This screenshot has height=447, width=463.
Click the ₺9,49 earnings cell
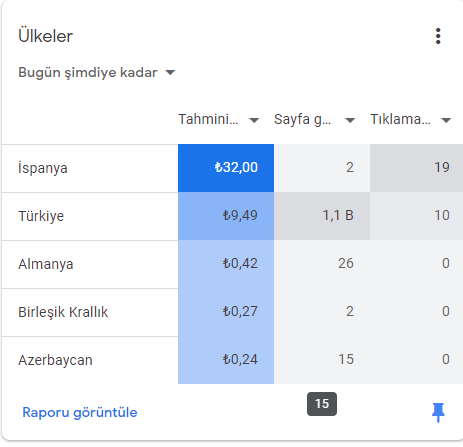point(226,216)
